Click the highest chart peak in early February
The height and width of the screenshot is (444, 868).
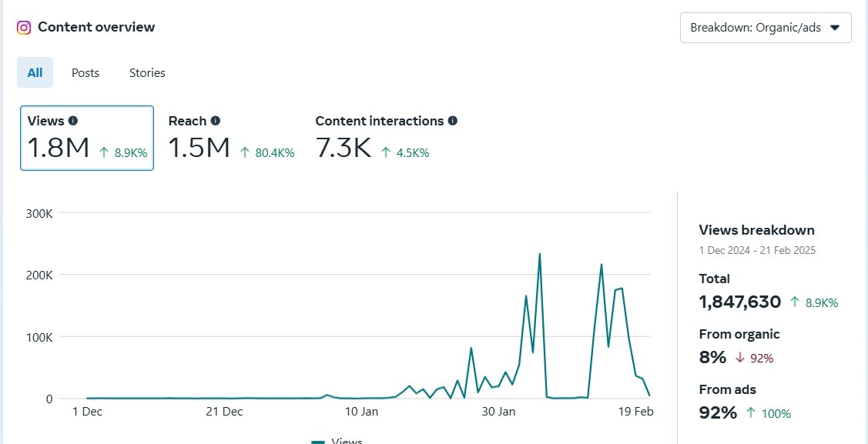[539, 255]
